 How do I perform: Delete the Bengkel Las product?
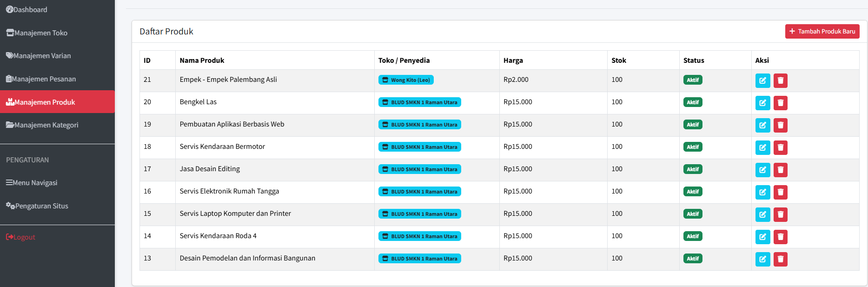[780, 103]
